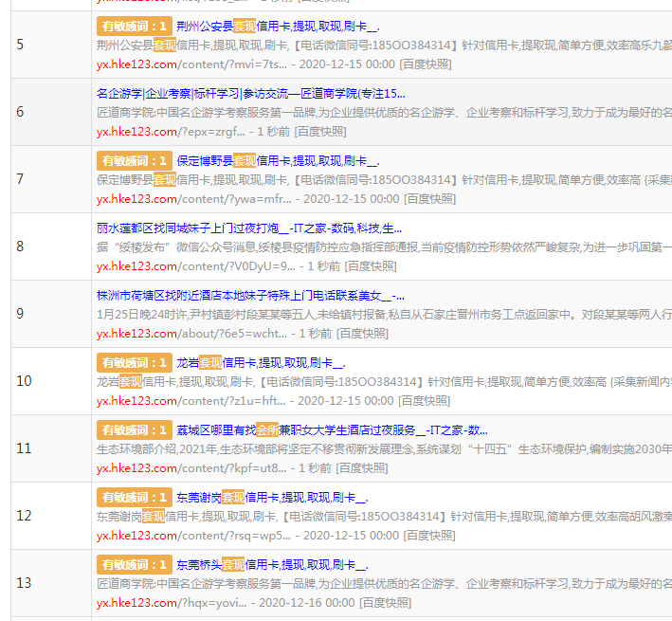This screenshot has width=672, height=621.
Task: Click yx.hke123.com/content/?ywa=mfr URL in row 7
Action: tap(193, 199)
